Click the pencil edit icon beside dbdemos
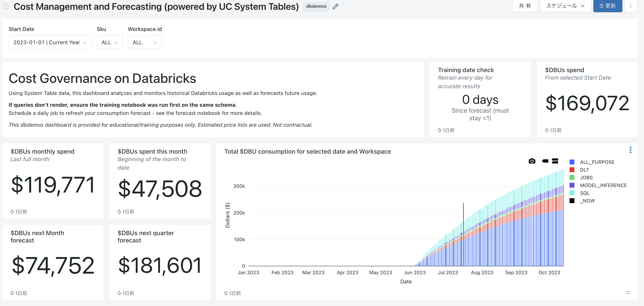Image resolution: width=644 pixels, height=306 pixels. (335, 7)
